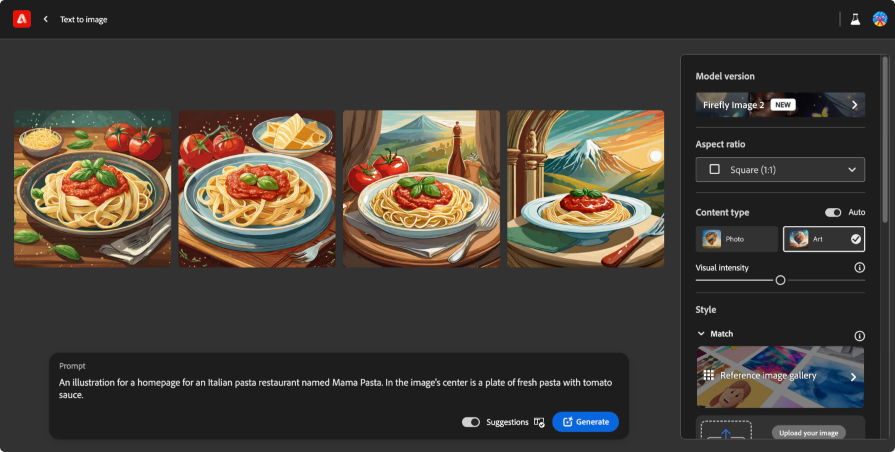895x452 pixels.
Task: Click the upload arrow icon box
Action: click(726, 432)
